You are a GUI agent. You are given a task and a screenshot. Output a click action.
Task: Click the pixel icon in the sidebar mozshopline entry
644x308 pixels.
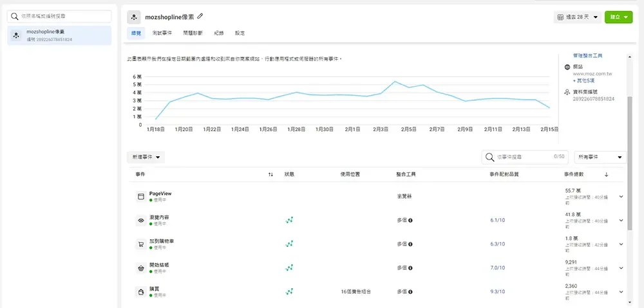(x=16, y=35)
